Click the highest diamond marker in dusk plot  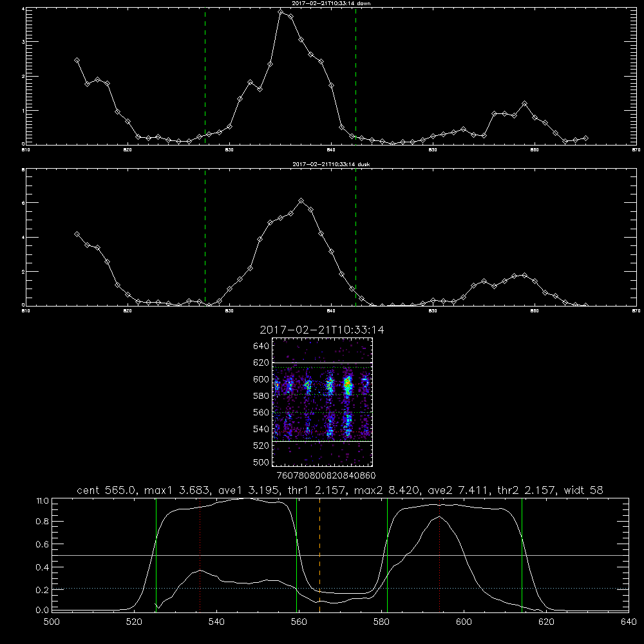coord(301,201)
